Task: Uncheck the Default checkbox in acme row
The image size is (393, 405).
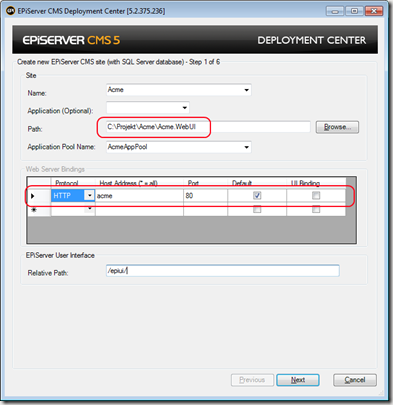Action: 257,195
